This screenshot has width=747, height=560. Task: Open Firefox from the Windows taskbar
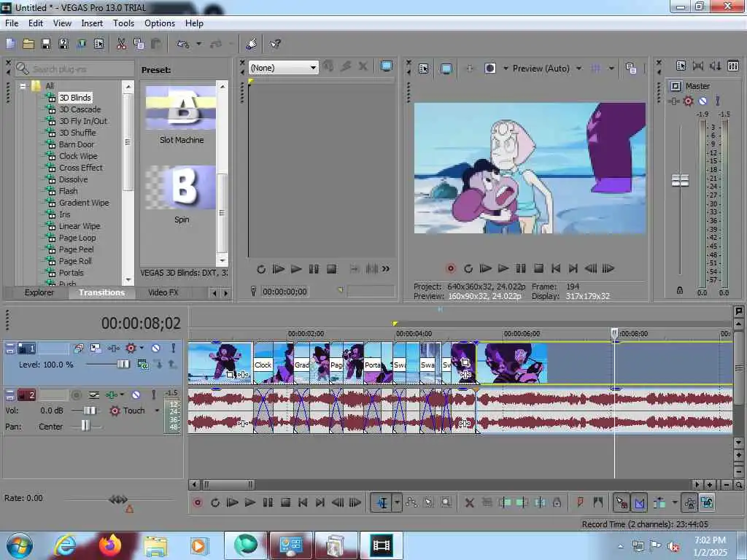[110, 545]
